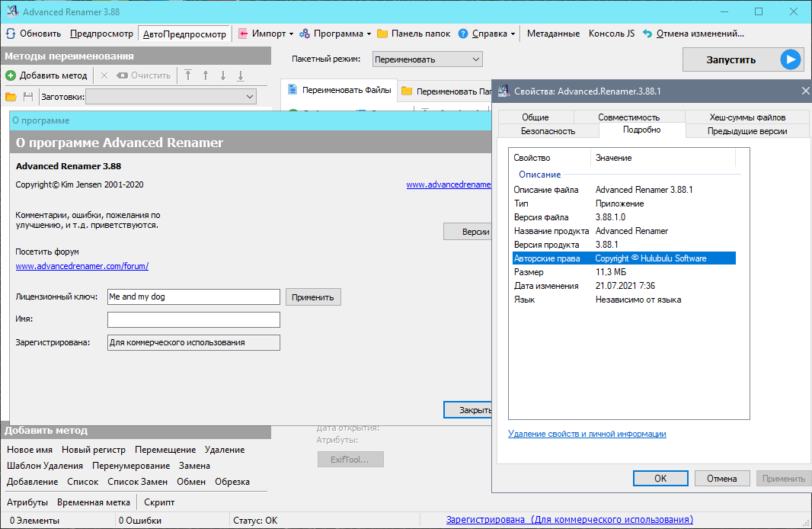This screenshot has height=529, width=812.
Task: Move method to top arrow icon
Action: 188,75
